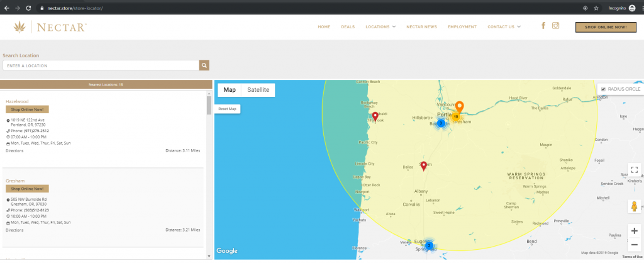Click the Nearest Locations: 18 header bar
The width and height of the screenshot is (644, 263).
tap(106, 85)
